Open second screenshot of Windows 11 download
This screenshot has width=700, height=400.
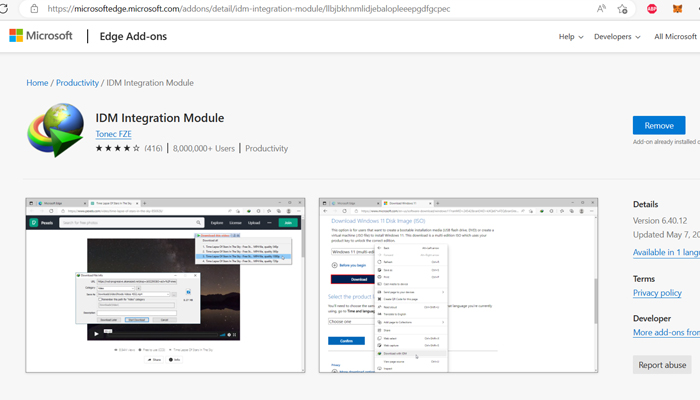[458, 285]
